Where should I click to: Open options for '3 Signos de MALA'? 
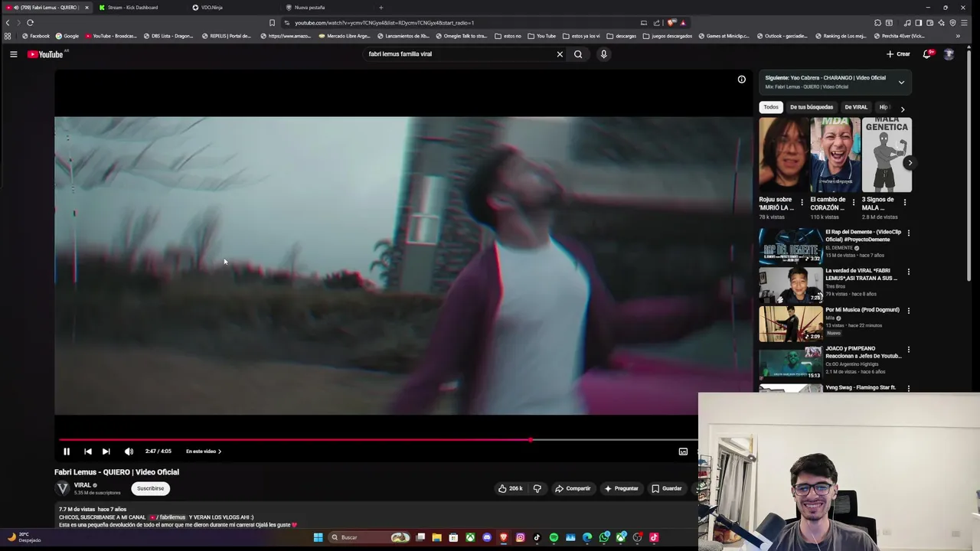(905, 203)
